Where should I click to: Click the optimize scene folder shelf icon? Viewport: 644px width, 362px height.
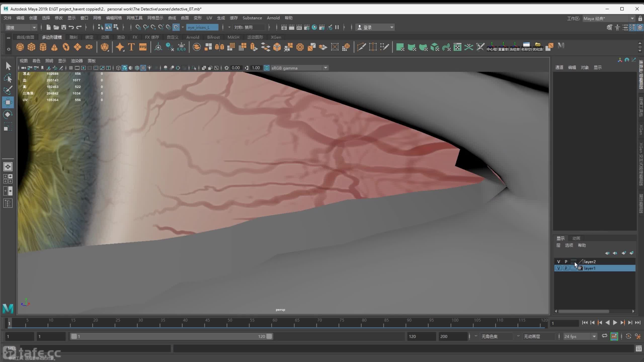click(x=538, y=47)
